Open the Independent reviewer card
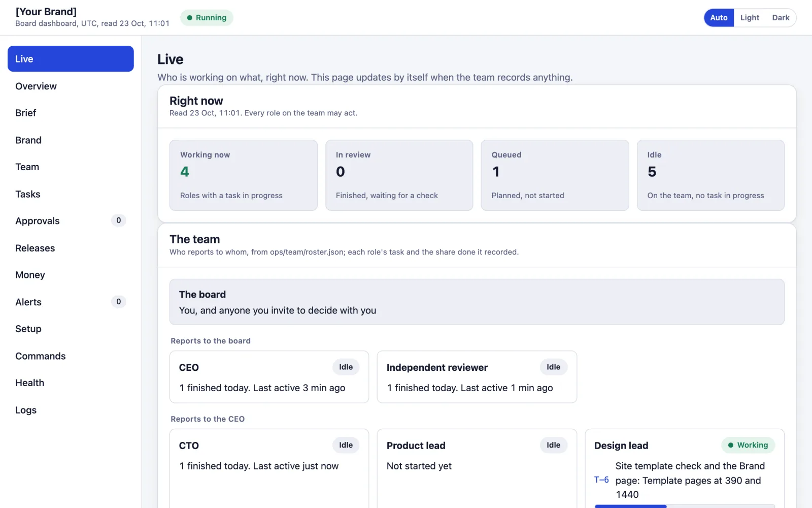 tap(477, 377)
